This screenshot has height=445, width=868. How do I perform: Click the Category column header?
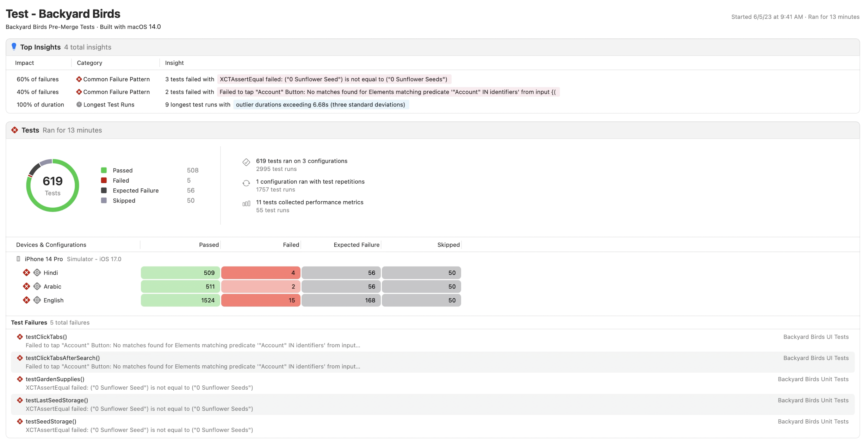[89, 63]
